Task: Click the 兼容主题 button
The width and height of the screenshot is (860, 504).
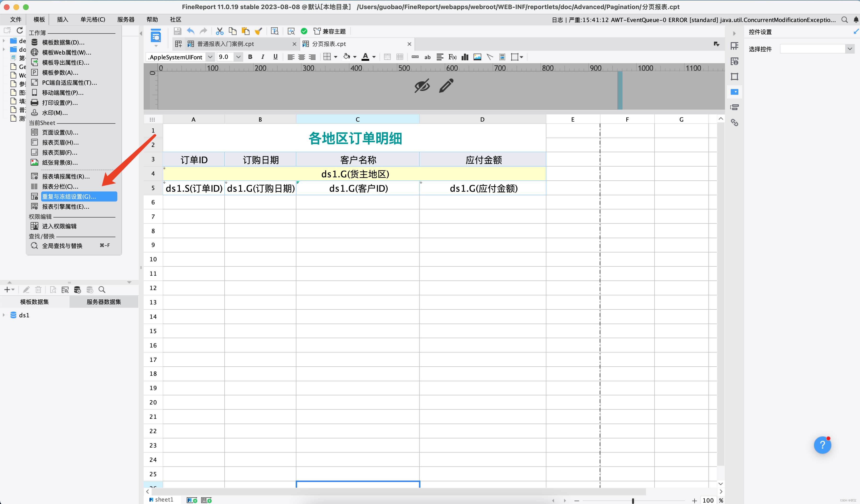Action: (x=330, y=31)
